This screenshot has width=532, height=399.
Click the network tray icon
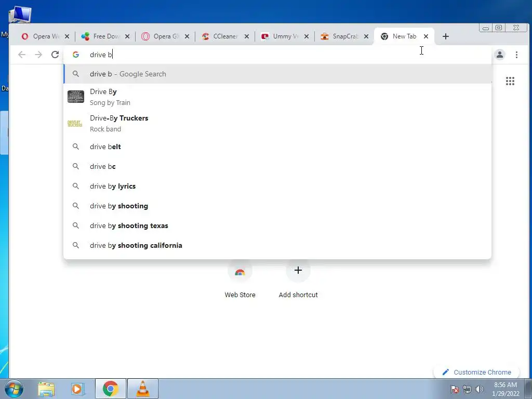[x=467, y=389]
